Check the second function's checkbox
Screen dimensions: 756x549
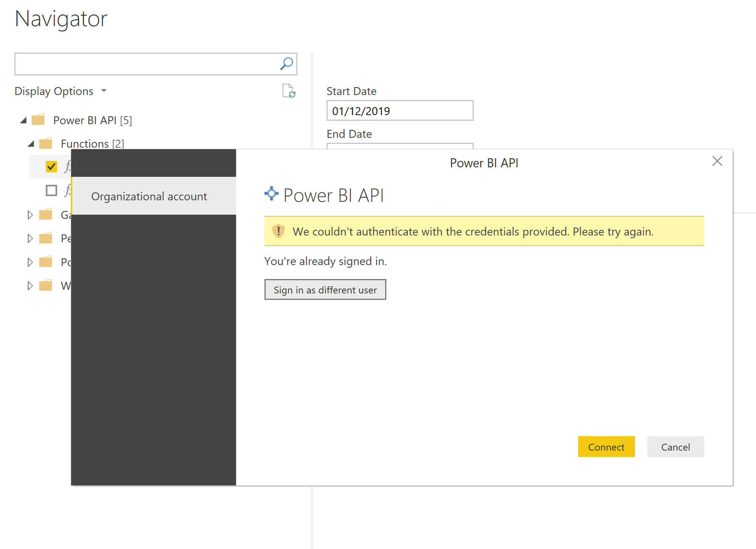51,190
